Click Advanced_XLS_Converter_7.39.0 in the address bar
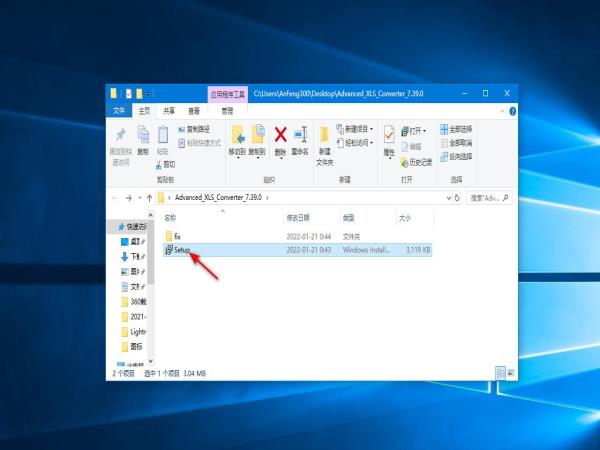Screen dimensions: 600x450 click(x=218, y=197)
